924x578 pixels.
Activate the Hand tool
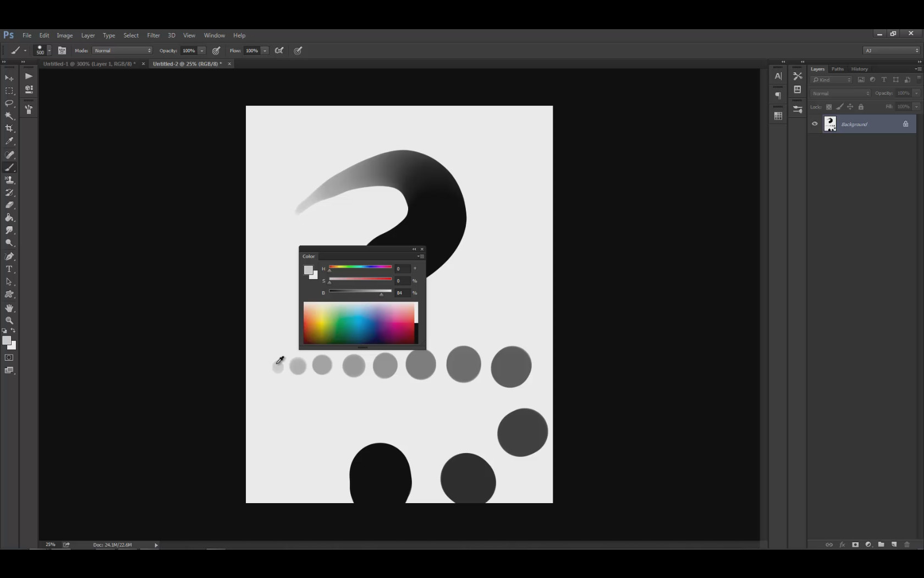[9, 308]
